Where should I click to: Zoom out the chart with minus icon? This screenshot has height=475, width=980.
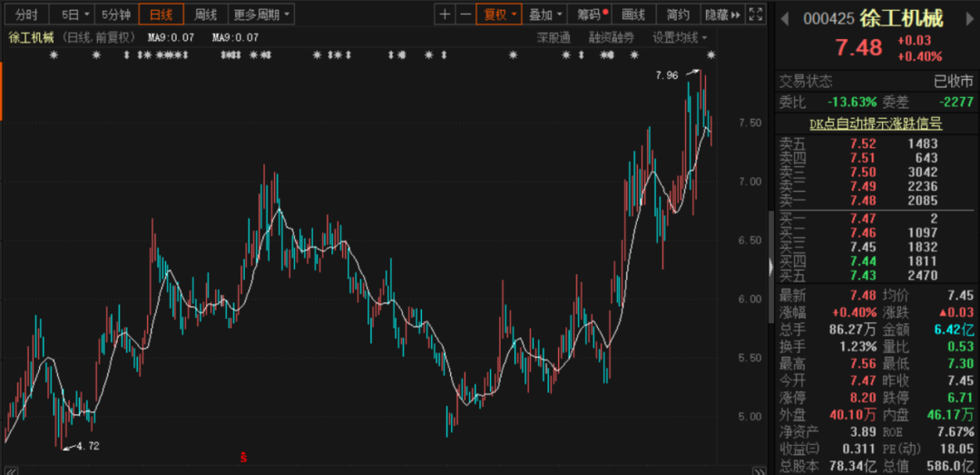[465, 15]
